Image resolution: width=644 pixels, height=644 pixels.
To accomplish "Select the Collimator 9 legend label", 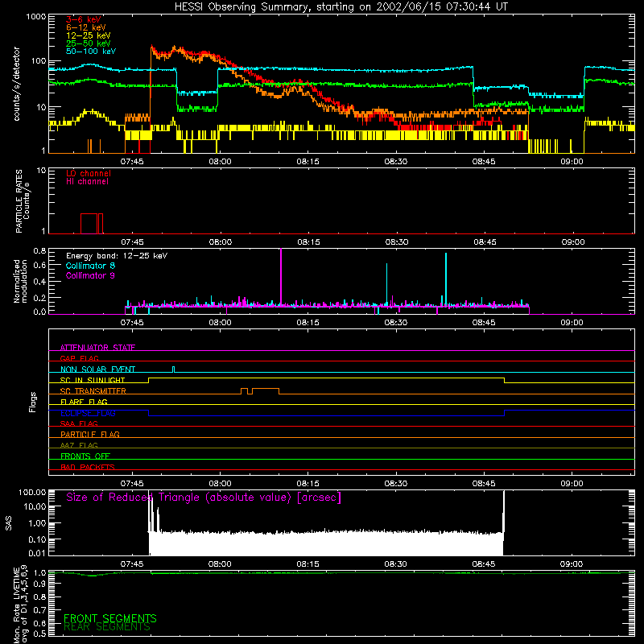I will tap(90, 275).
